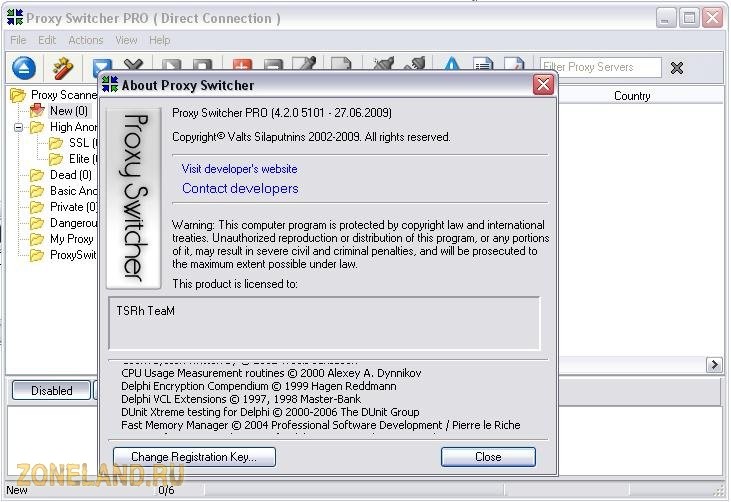Click 'New' in the status bar
Screen dimensions: 731x502
(x=17, y=490)
